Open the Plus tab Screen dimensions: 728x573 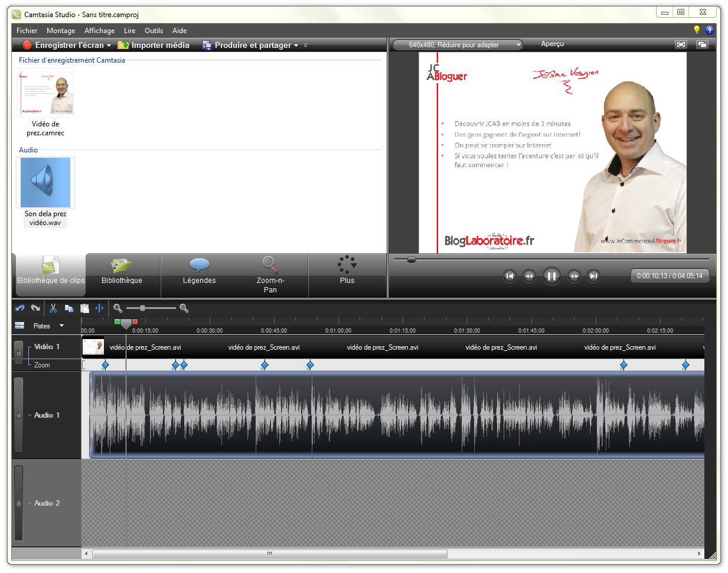[347, 276]
